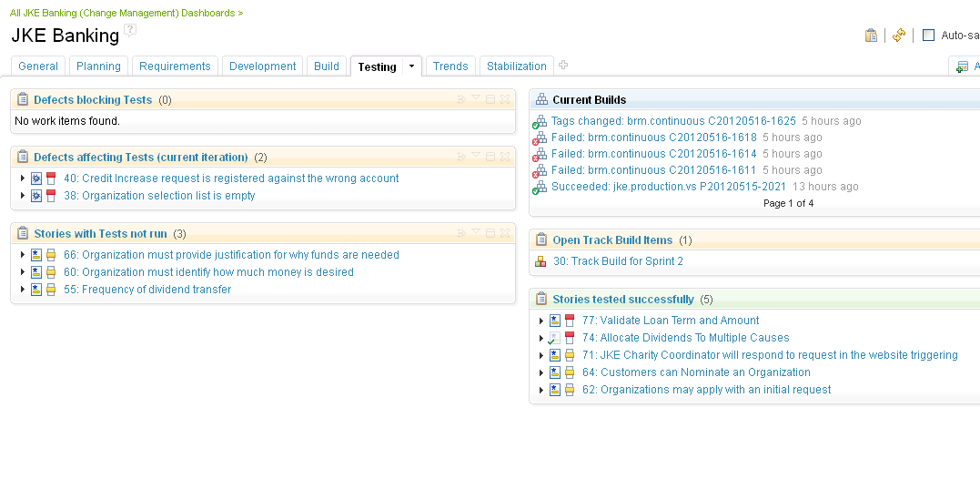This screenshot has width=980, height=479.
Task: Open the Defects blocking Tests widget title
Action: [x=93, y=99]
